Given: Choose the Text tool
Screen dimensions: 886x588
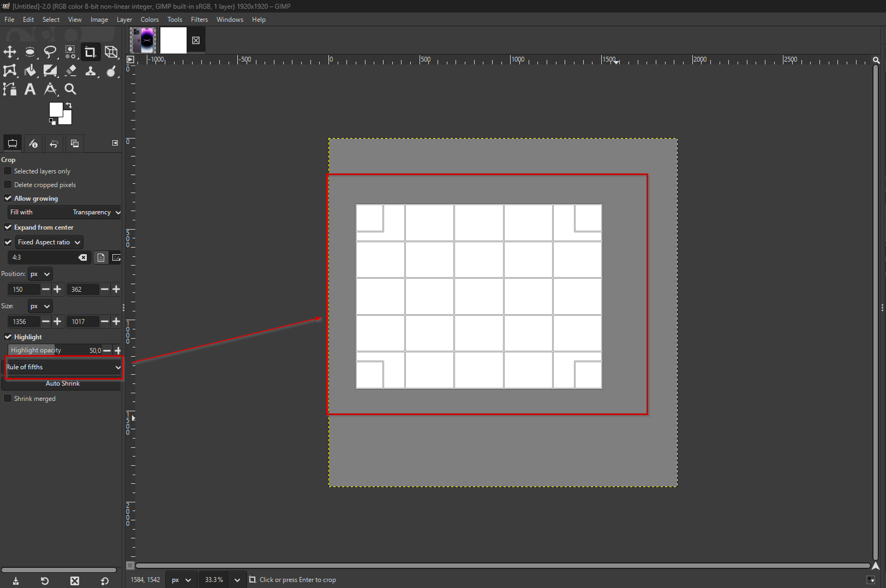Looking at the screenshot, I should (30, 89).
